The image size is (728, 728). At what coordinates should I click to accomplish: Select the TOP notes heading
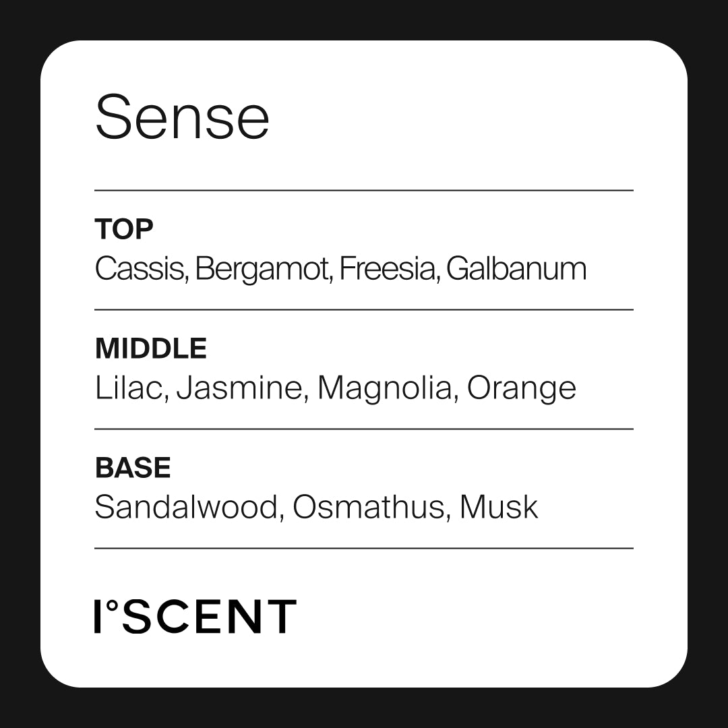124,229
